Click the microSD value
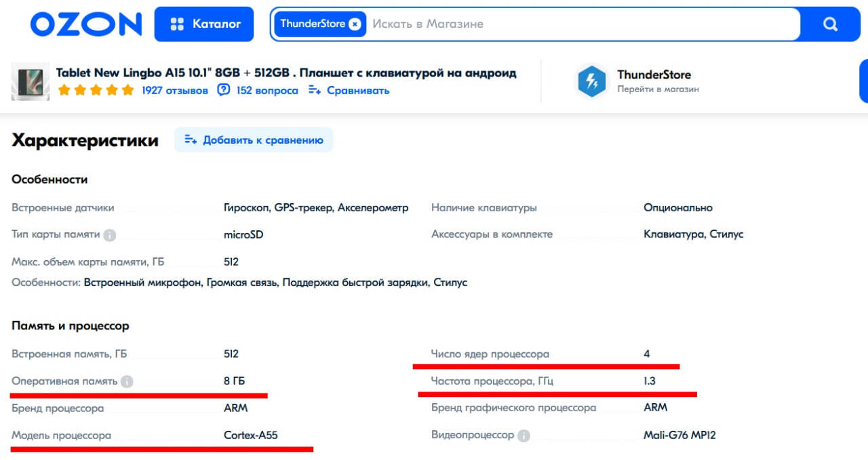This screenshot has width=868, height=460. pos(243,234)
